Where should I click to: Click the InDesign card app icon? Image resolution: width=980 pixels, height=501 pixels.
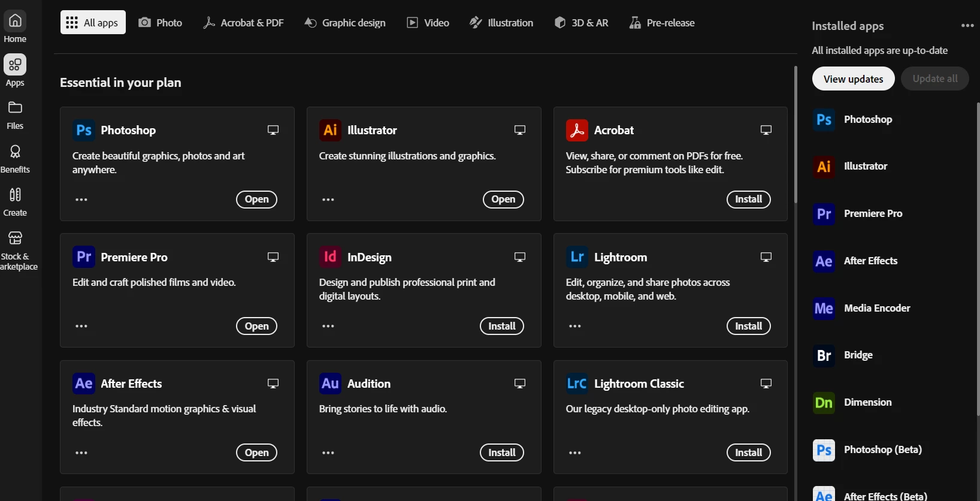pos(330,256)
